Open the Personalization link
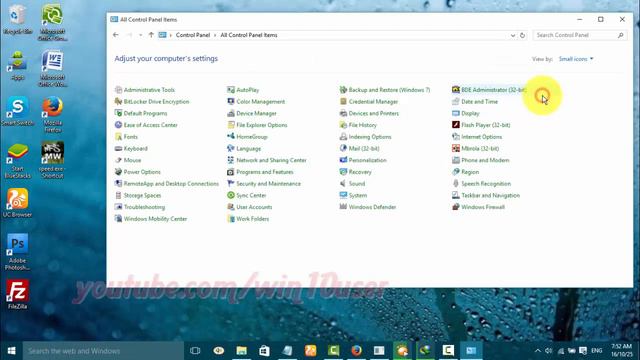This screenshot has height=360, width=640. pos(367,160)
